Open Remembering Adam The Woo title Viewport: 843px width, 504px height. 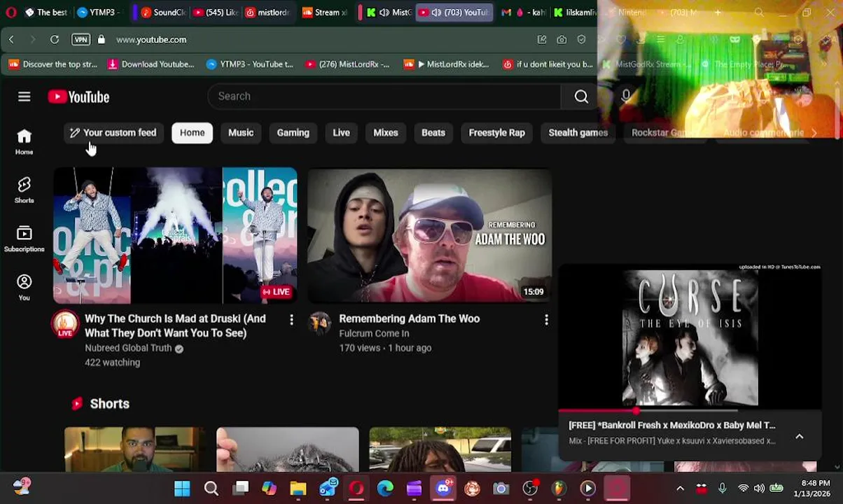pyautogui.click(x=409, y=318)
